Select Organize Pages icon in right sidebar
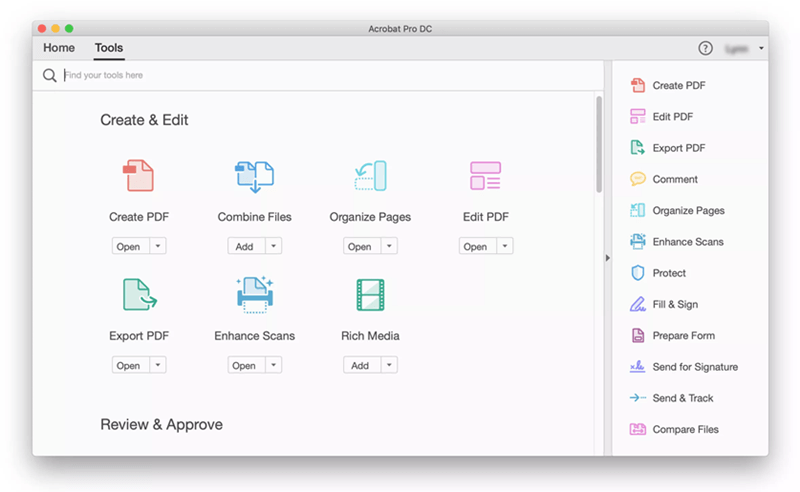 coord(638,210)
